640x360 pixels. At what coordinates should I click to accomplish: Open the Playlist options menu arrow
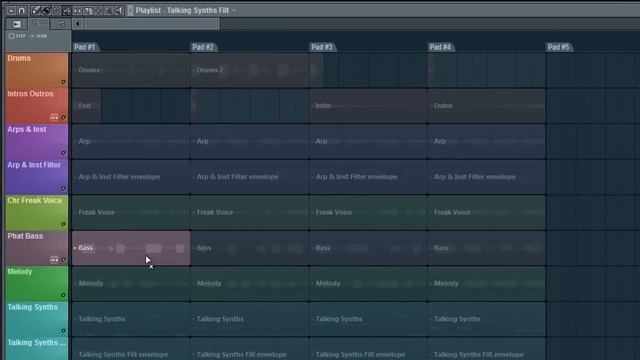click(12, 11)
